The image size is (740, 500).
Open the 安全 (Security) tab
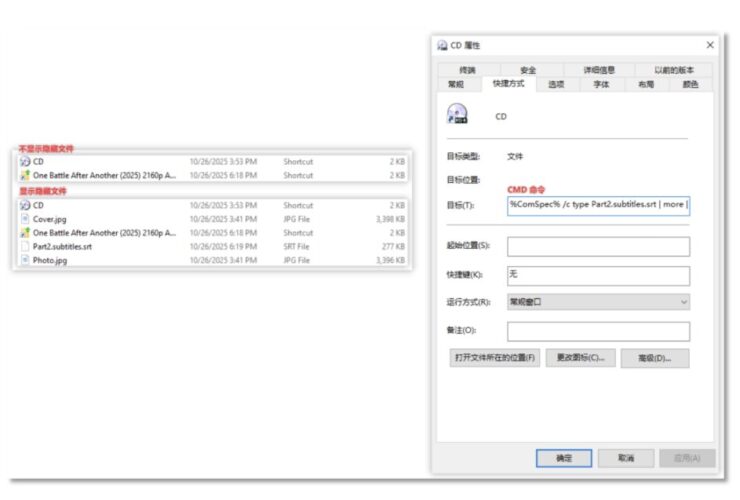click(x=527, y=70)
